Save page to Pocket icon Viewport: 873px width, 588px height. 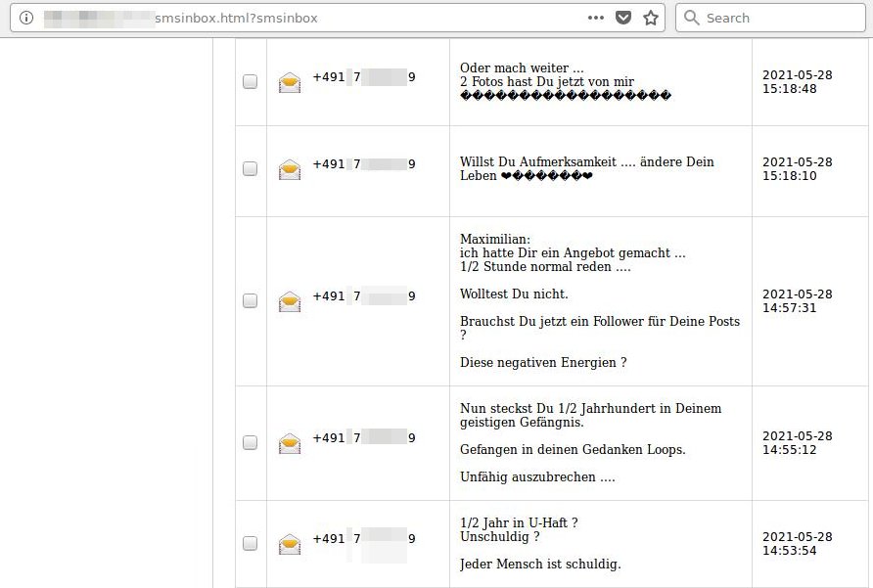tap(623, 18)
